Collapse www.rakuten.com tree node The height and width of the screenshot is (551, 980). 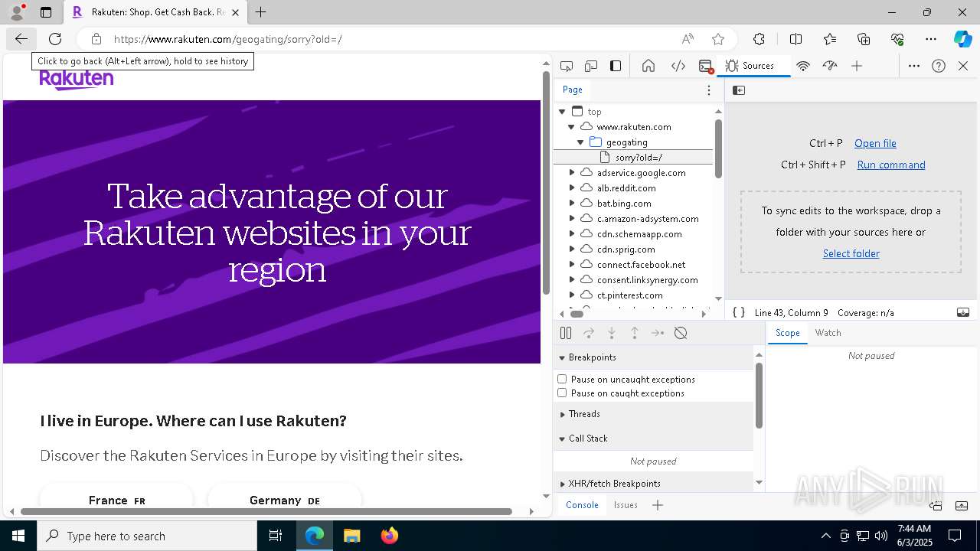click(571, 127)
